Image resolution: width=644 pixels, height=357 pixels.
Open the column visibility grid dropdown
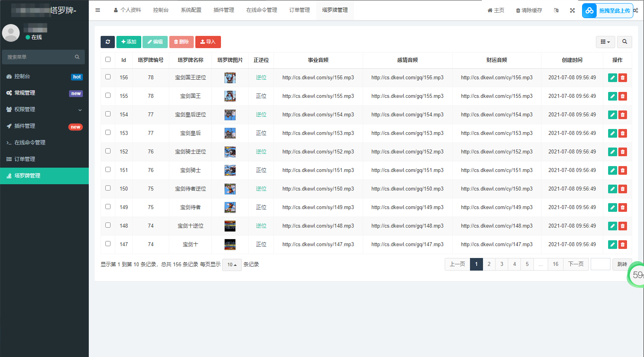click(x=605, y=42)
